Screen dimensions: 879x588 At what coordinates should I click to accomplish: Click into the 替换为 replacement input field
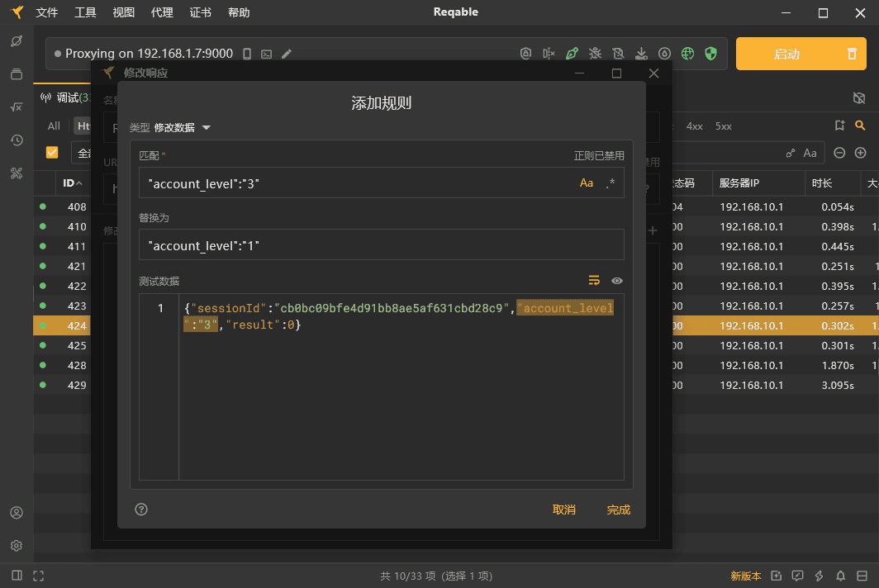pos(381,245)
